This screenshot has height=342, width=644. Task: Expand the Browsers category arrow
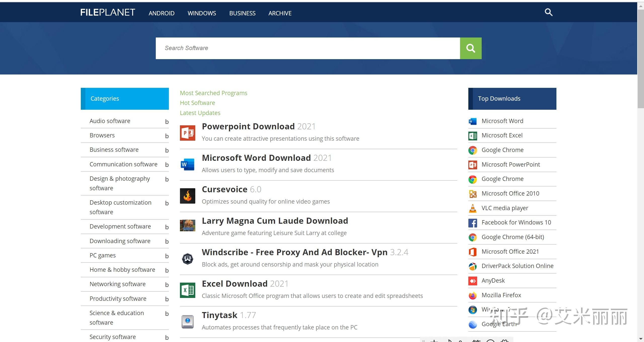pyautogui.click(x=167, y=136)
